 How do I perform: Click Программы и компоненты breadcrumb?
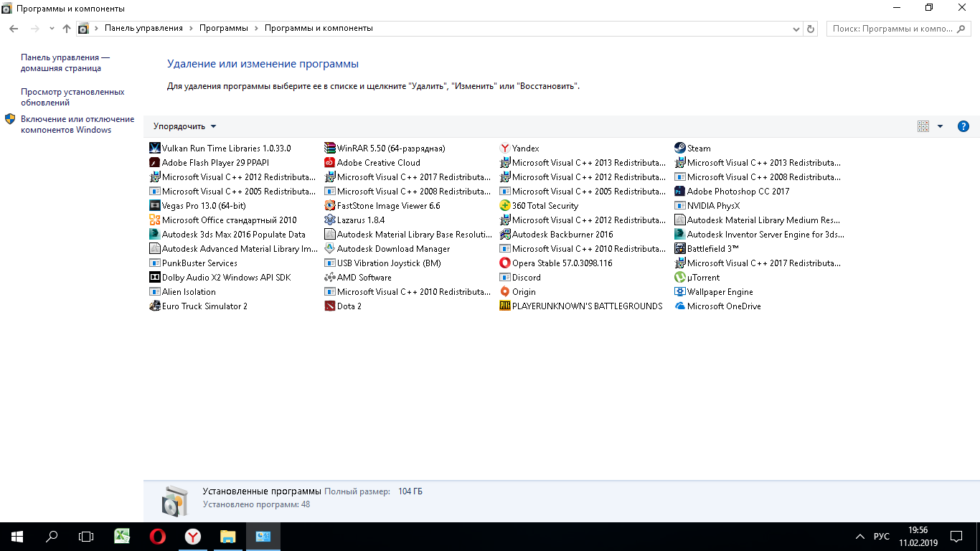(x=319, y=29)
